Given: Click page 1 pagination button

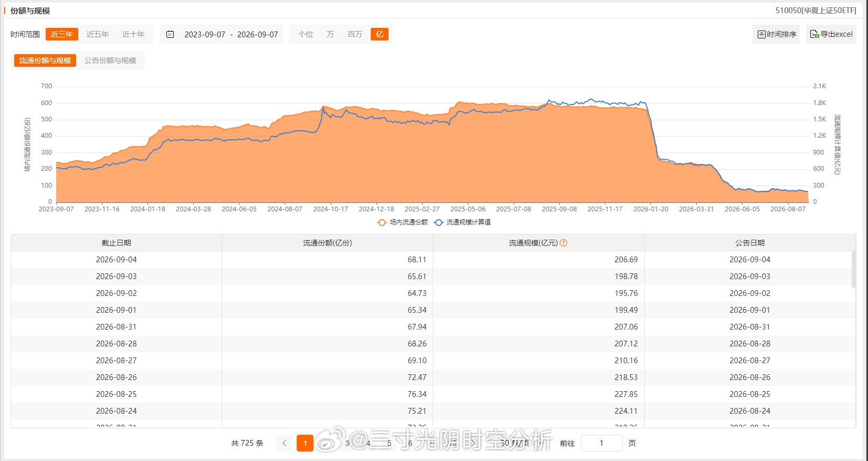Looking at the screenshot, I should (x=305, y=443).
